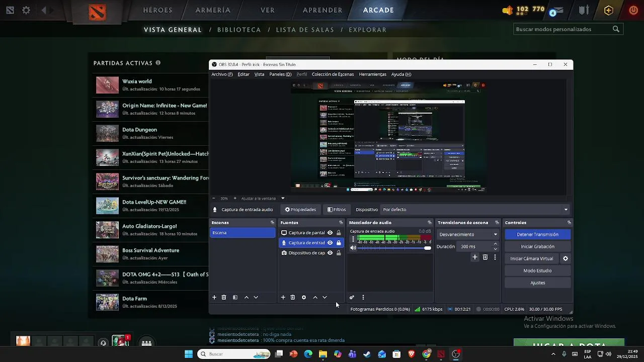The width and height of the screenshot is (644, 362).
Task: Open source properties gear in Fuentes toolbar
Action: pos(304,298)
